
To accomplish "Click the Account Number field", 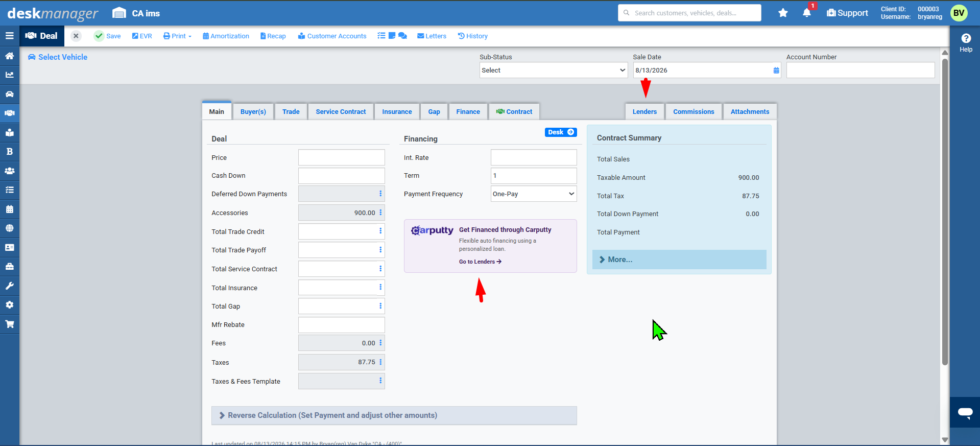I will tap(861, 70).
